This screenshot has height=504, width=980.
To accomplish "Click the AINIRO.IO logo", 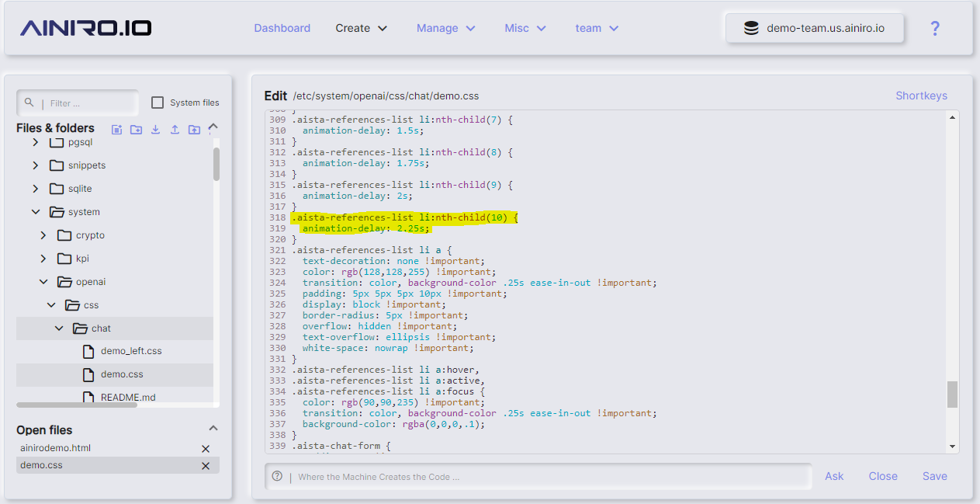I will point(85,28).
